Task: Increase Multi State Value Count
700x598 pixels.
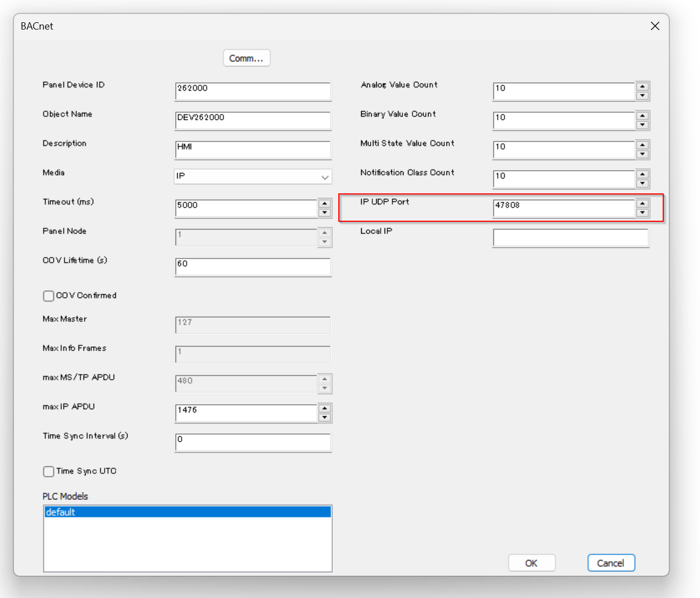Action: tap(643, 145)
